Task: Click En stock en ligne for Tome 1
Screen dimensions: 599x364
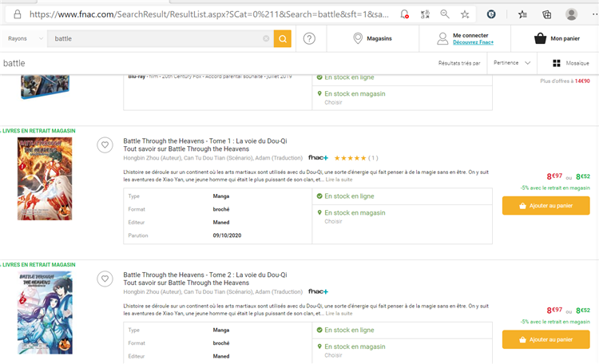Action: point(349,196)
